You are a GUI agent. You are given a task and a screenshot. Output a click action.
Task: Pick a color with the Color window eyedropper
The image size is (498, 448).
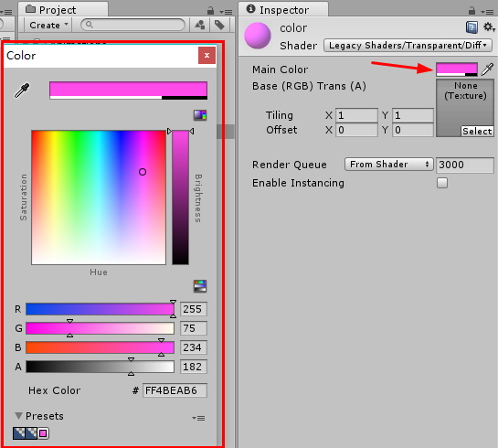[x=22, y=91]
